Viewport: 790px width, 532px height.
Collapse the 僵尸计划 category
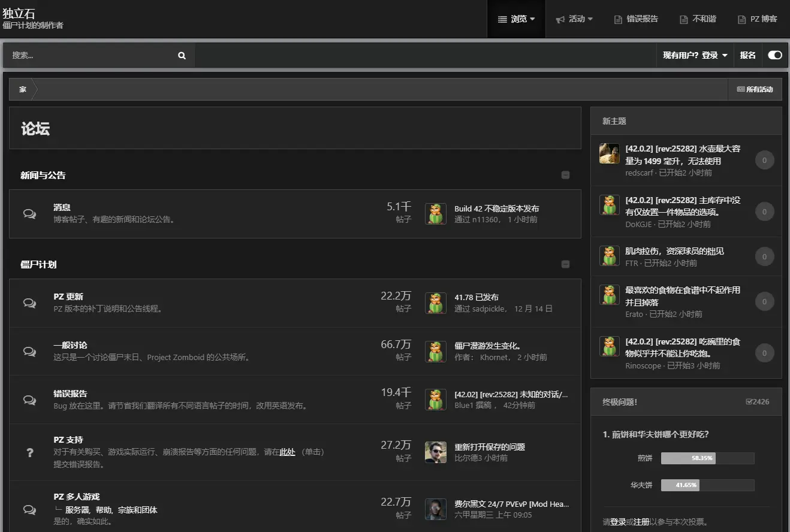[x=565, y=264]
